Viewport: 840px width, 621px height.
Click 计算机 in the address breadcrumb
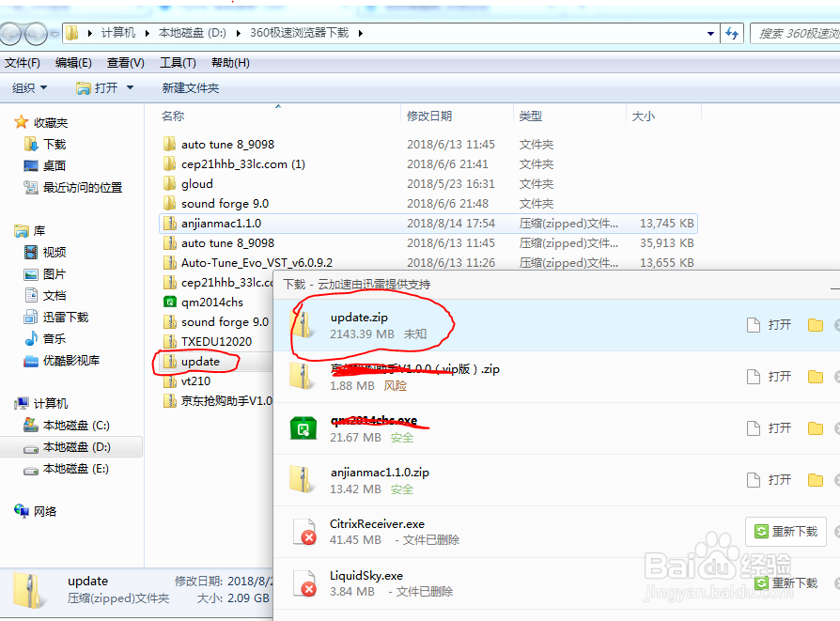(x=118, y=33)
